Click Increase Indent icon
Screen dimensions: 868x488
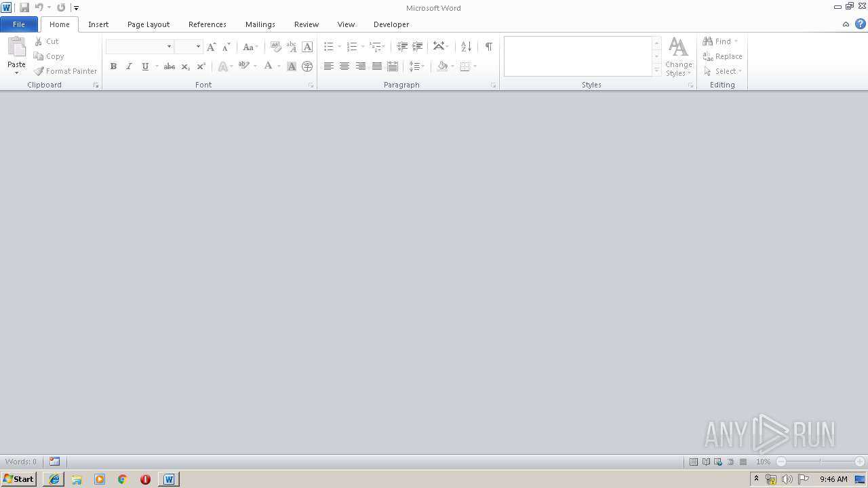click(x=418, y=47)
